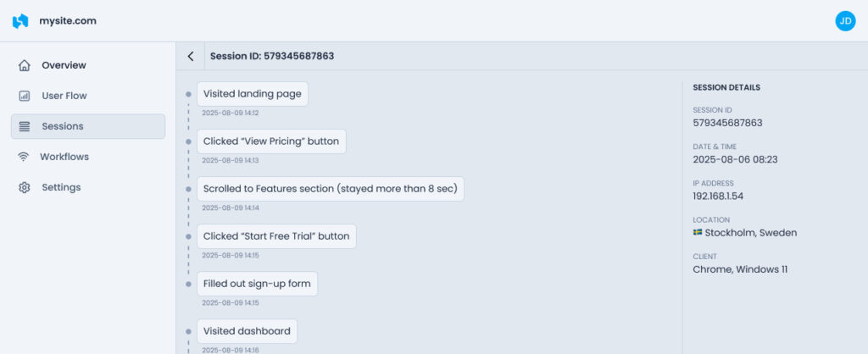Select the Clicked "Start Free Trial" event
Screen dimensions: 868x354
pyautogui.click(x=276, y=236)
